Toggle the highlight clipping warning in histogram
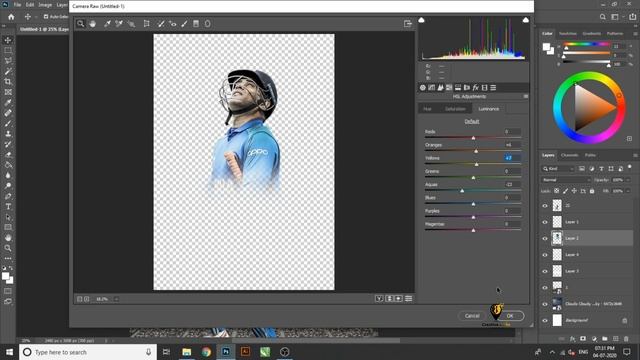 [526, 20]
